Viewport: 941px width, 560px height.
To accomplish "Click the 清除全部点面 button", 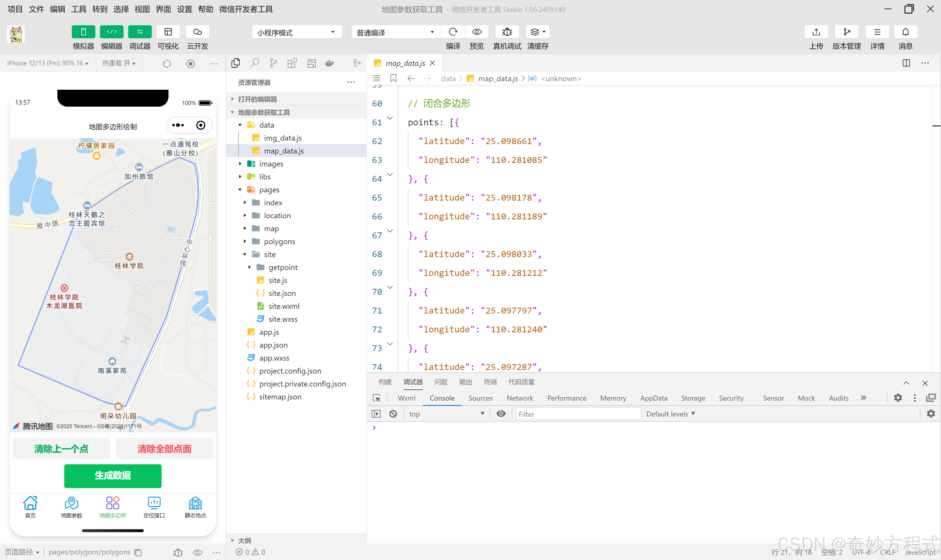I will [x=164, y=449].
